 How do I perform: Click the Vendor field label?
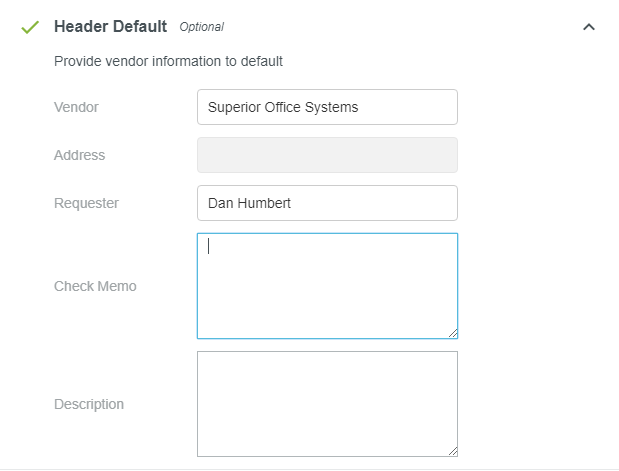tap(76, 107)
